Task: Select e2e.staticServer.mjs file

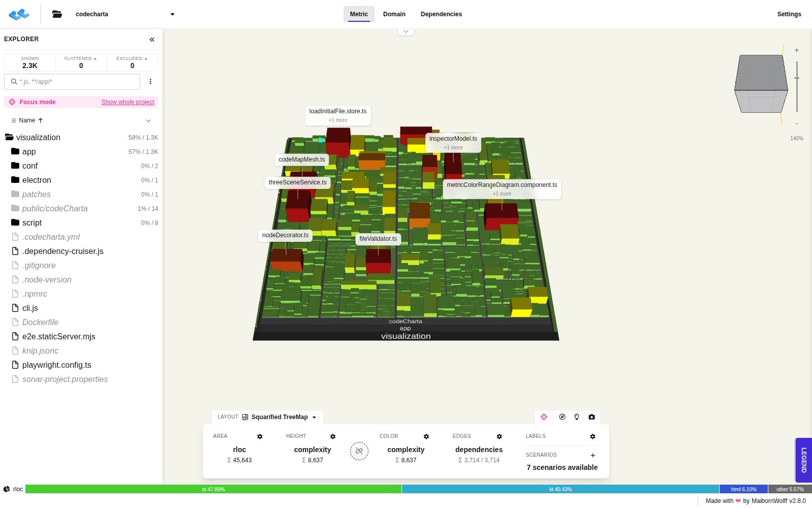Action: tap(81, 336)
